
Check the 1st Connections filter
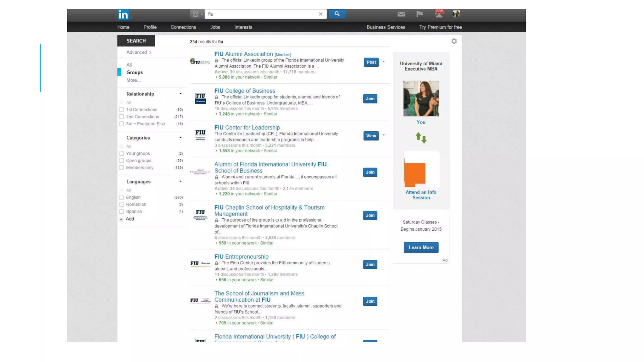coord(121,110)
